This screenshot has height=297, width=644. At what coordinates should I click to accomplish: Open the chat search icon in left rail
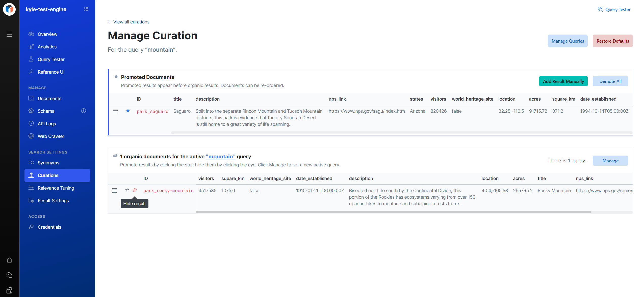[9, 275]
